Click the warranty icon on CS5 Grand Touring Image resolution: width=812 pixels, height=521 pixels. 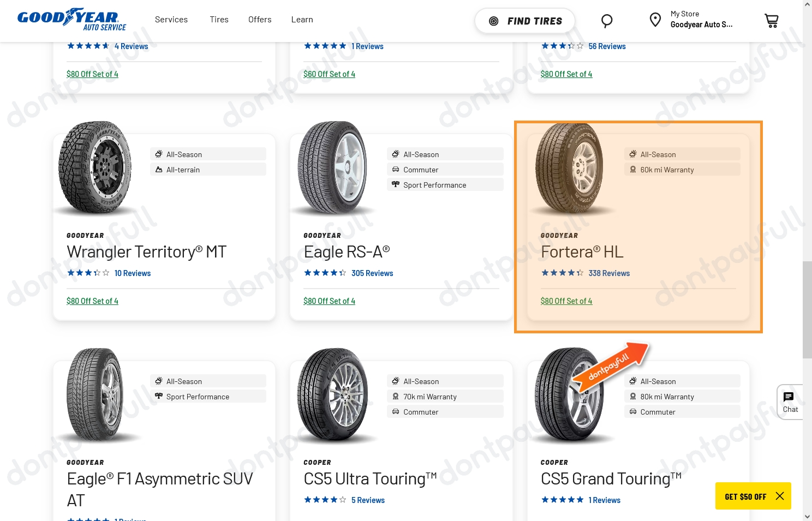pos(633,396)
